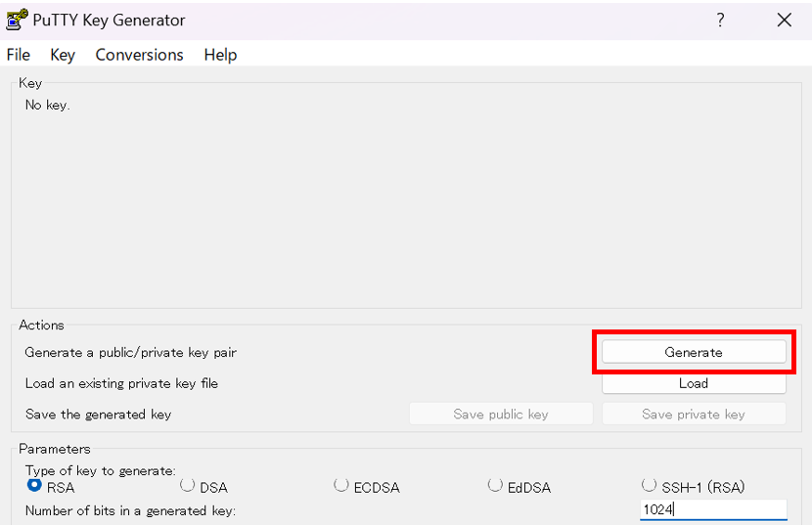
Task: Choose the DSA key type option
Action: (x=188, y=485)
